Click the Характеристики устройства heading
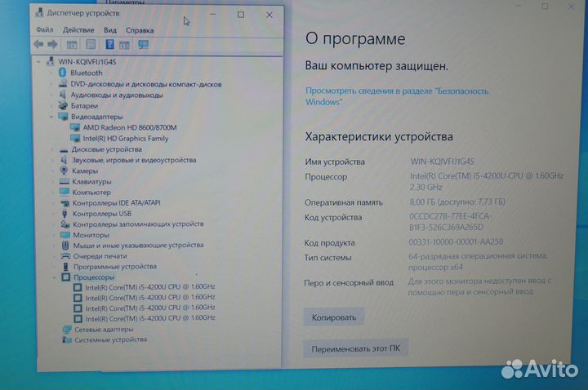 [x=379, y=136]
